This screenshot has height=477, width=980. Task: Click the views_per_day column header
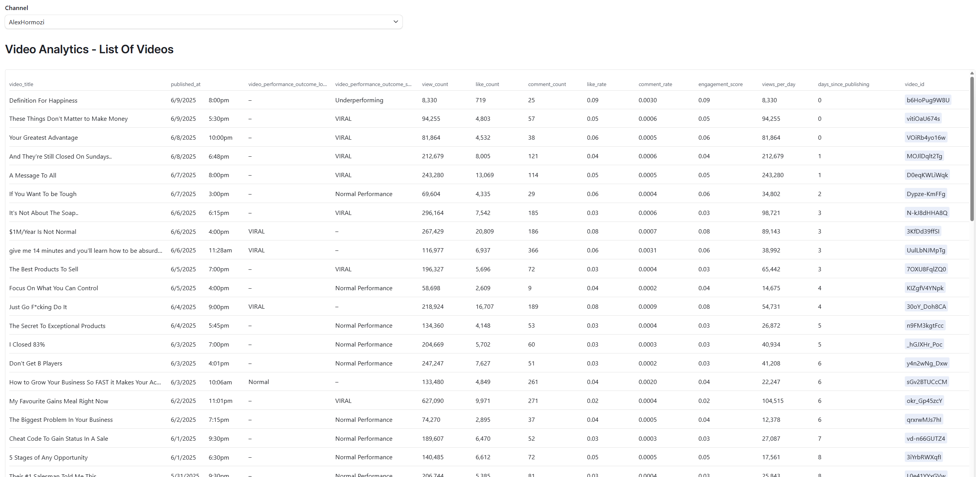(779, 84)
